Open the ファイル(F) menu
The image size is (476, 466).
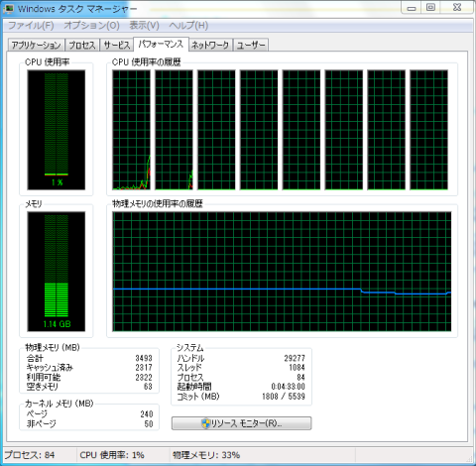[31, 26]
